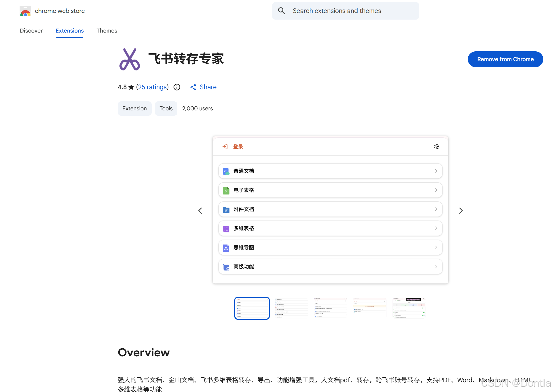Open the Themes tab
The image size is (552, 392).
[107, 31]
